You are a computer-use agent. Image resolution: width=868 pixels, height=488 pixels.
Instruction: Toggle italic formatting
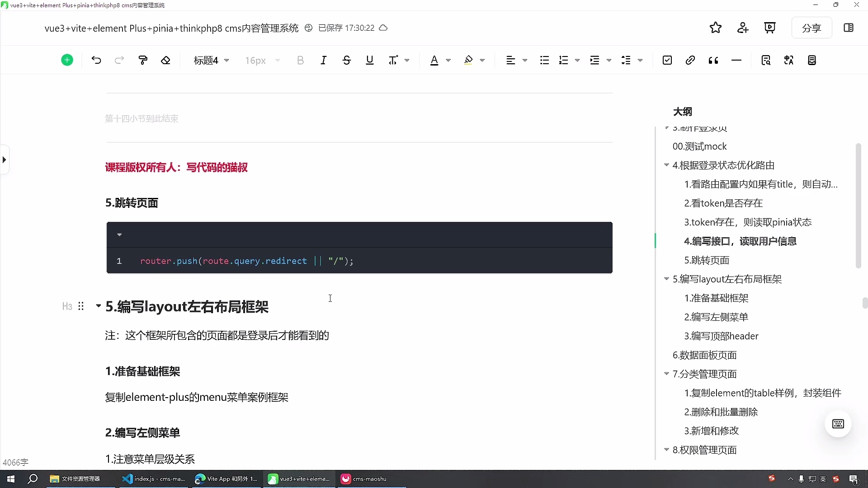pyautogui.click(x=324, y=60)
